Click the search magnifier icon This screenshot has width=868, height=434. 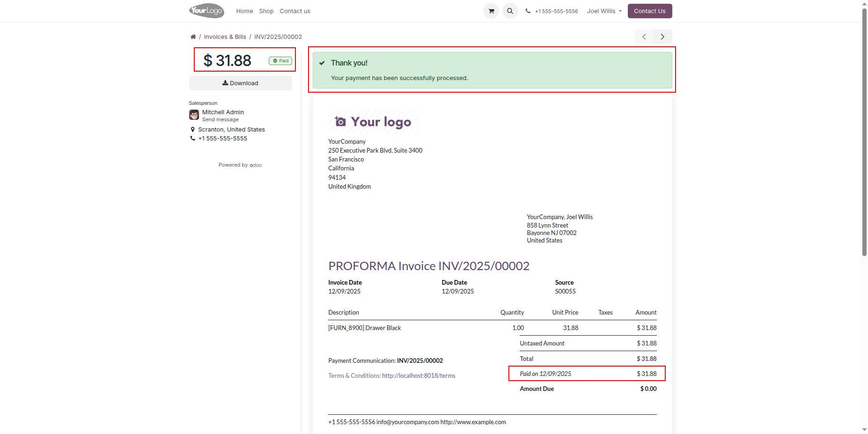(510, 11)
